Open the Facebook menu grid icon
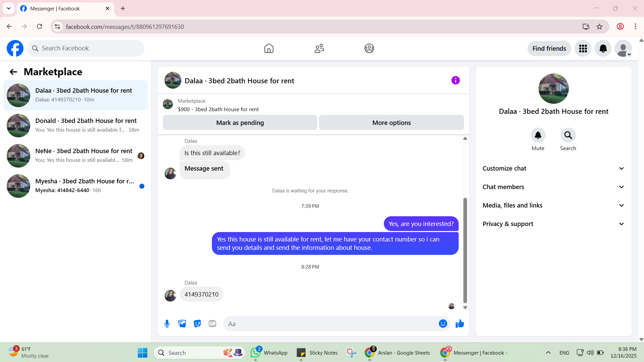644x362 pixels. click(x=583, y=48)
